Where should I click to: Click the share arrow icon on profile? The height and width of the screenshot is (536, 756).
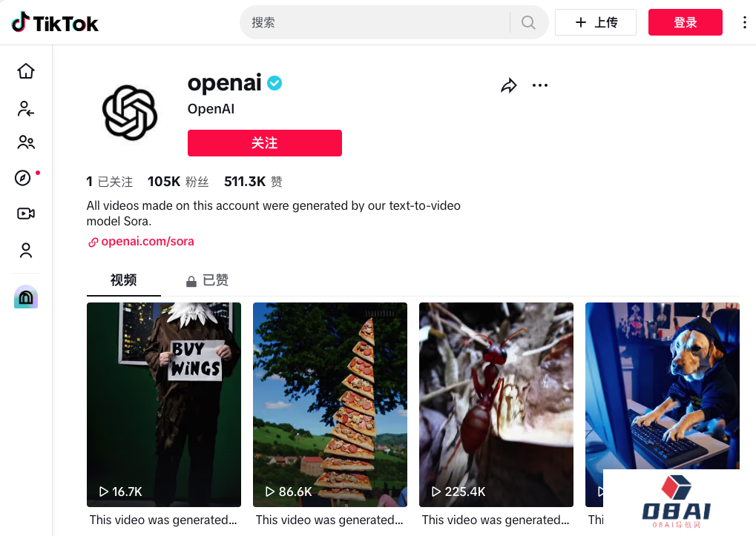point(509,86)
